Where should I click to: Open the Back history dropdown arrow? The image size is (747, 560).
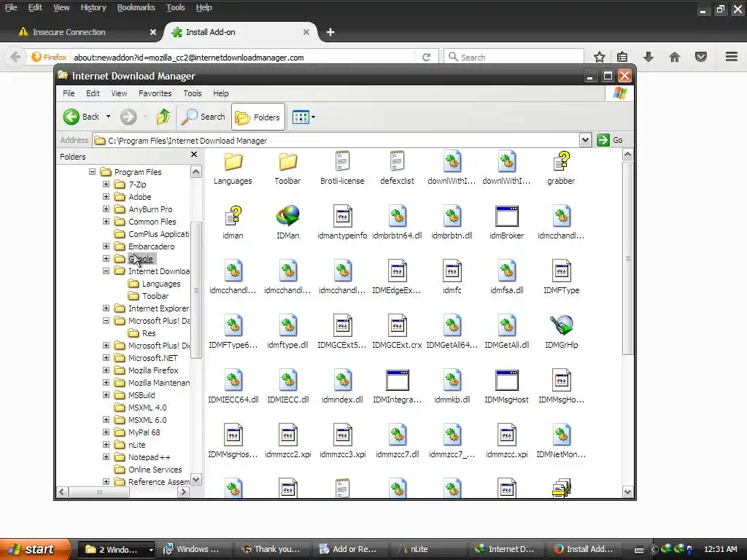[108, 117]
